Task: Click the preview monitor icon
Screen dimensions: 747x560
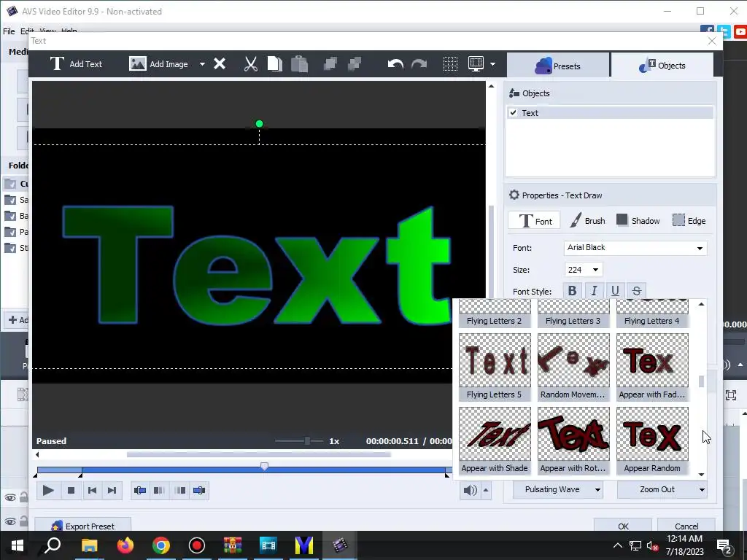Action: 476,64
